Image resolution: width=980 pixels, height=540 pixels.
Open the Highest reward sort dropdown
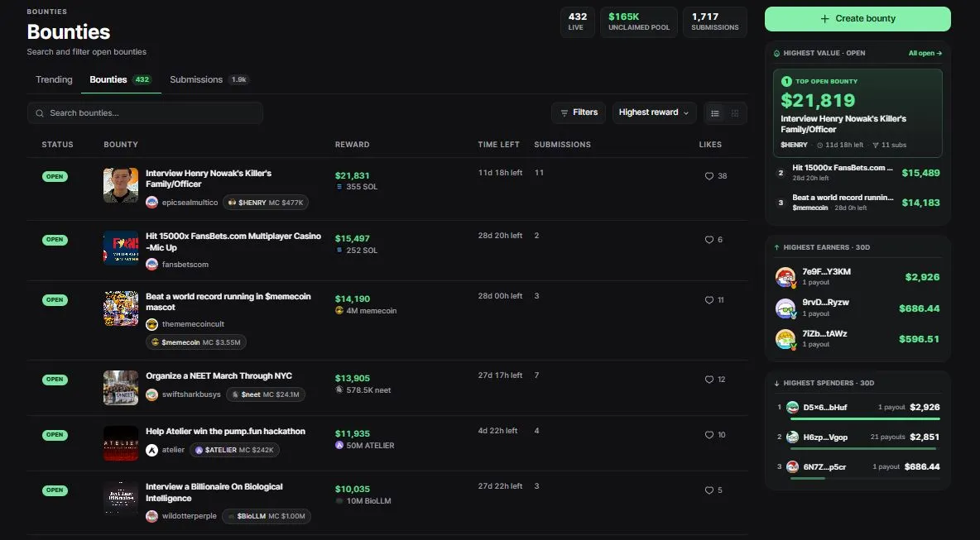[655, 113]
